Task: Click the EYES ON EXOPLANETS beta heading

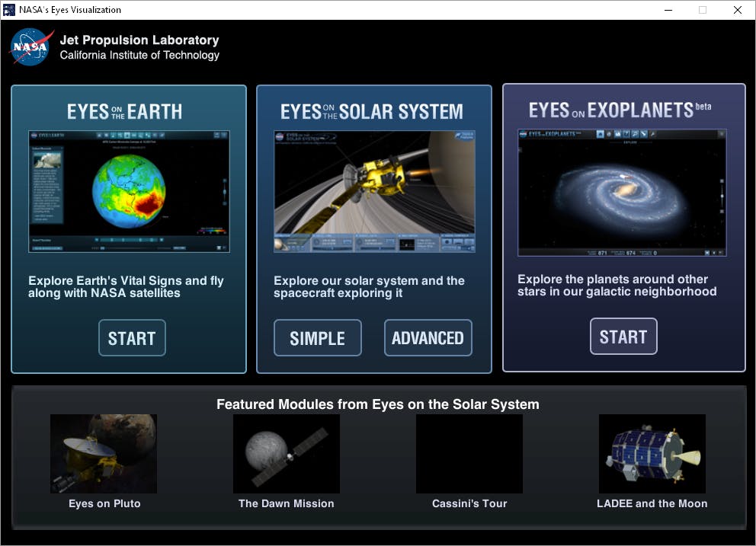Action: [x=620, y=110]
